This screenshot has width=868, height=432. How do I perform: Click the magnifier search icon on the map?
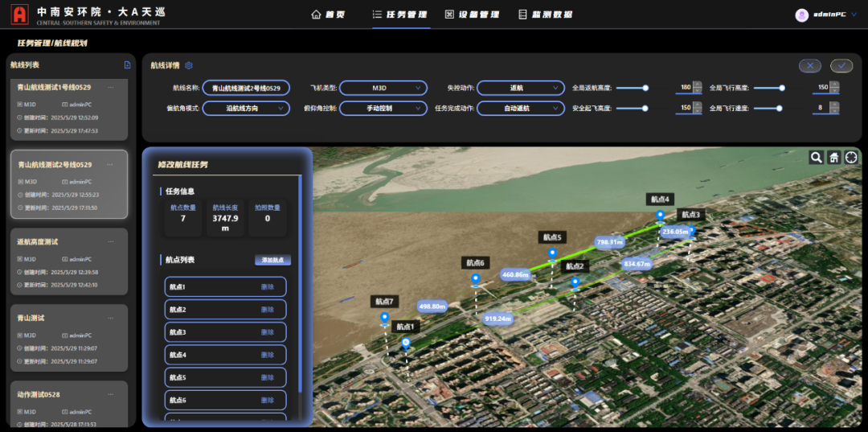point(816,158)
